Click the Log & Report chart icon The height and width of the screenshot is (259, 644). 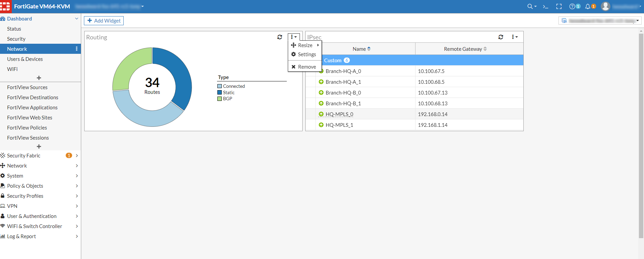[x=3, y=236]
